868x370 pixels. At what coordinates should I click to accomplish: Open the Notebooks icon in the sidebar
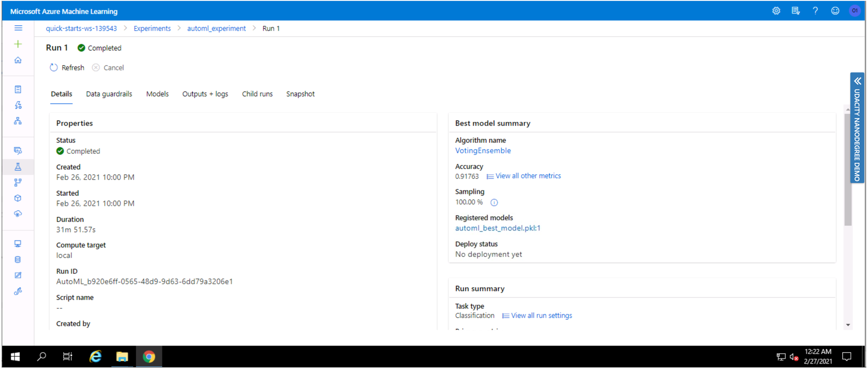pos(18,89)
